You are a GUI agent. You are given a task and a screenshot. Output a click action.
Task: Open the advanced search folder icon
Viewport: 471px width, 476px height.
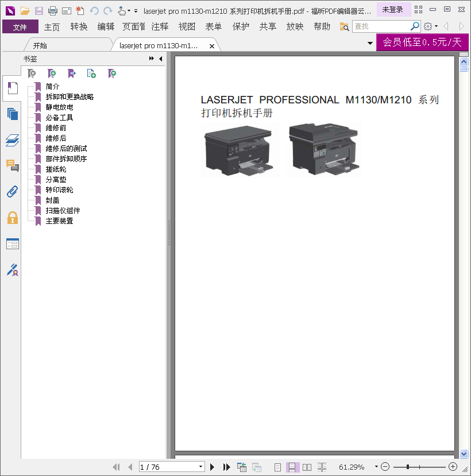pyautogui.click(x=344, y=27)
